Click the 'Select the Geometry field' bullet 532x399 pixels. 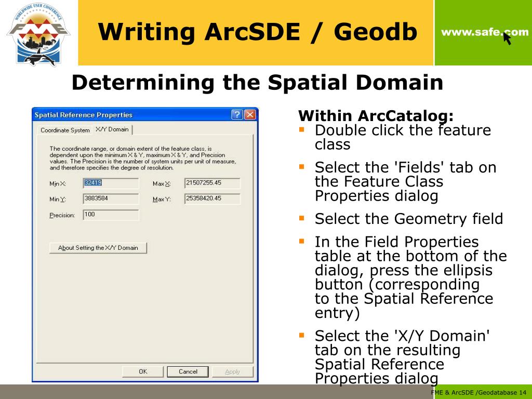408,219
